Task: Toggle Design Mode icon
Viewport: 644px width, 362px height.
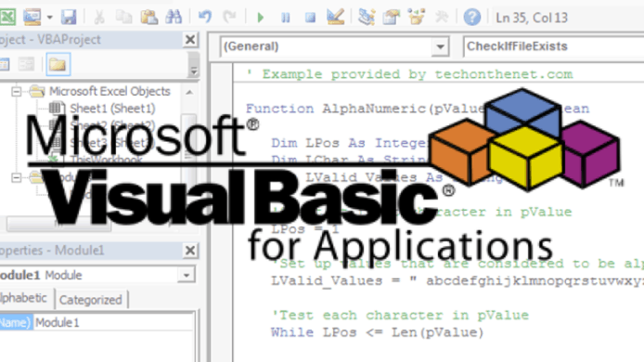Action: point(335,18)
